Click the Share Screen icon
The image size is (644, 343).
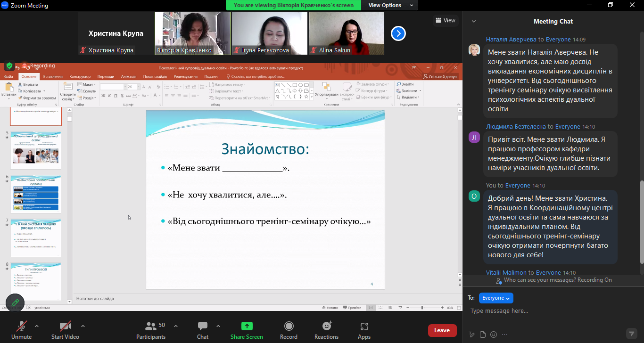point(247,326)
